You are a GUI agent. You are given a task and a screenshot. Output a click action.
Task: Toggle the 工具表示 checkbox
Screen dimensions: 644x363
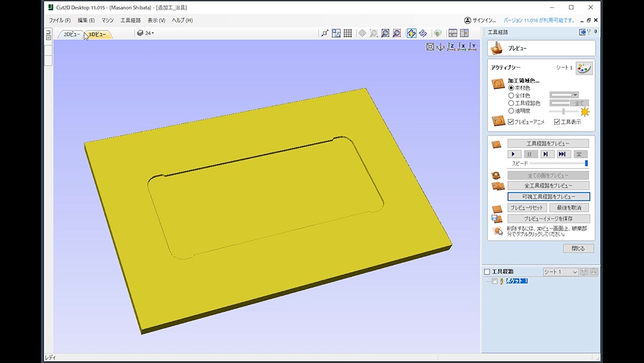(557, 122)
